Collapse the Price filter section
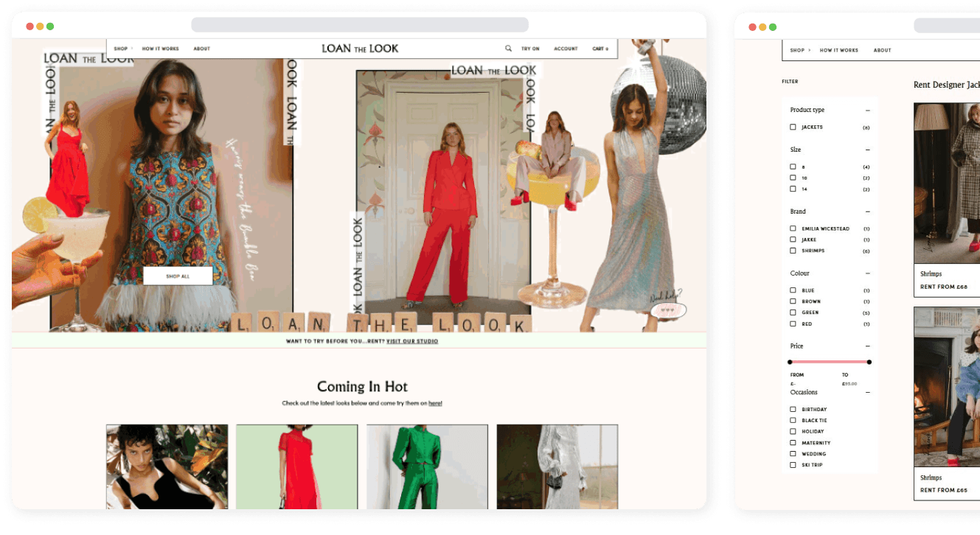980x535 pixels. tap(868, 345)
